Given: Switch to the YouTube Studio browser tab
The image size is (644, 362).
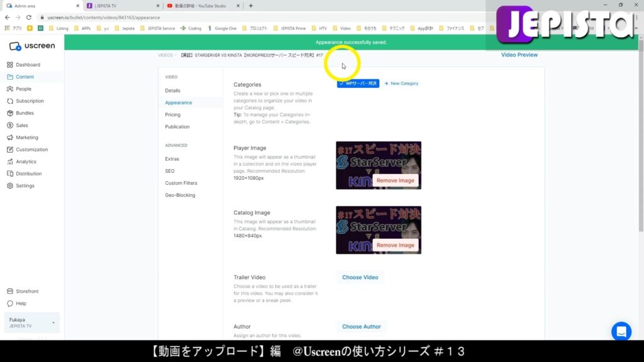Looking at the screenshot, I should pyautogui.click(x=202, y=6).
